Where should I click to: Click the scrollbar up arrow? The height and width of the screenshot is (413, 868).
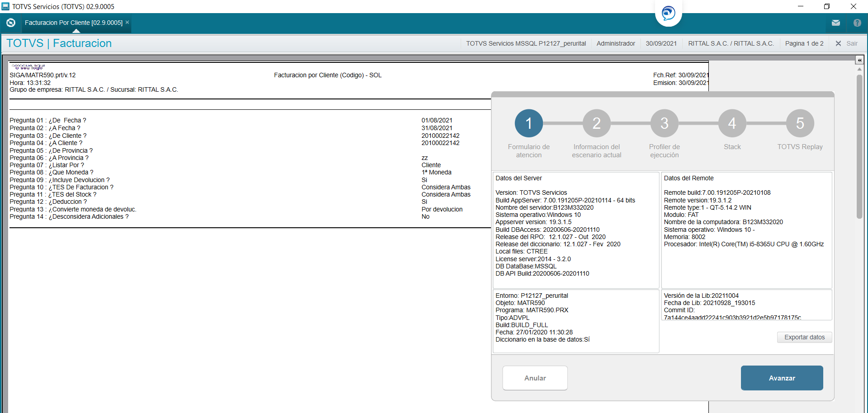click(859, 69)
